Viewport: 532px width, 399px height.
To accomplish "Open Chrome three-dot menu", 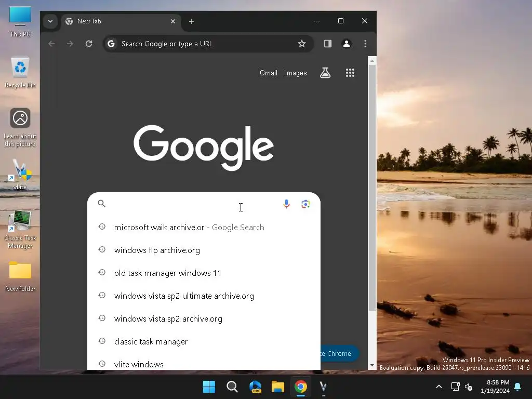I will point(365,44).
